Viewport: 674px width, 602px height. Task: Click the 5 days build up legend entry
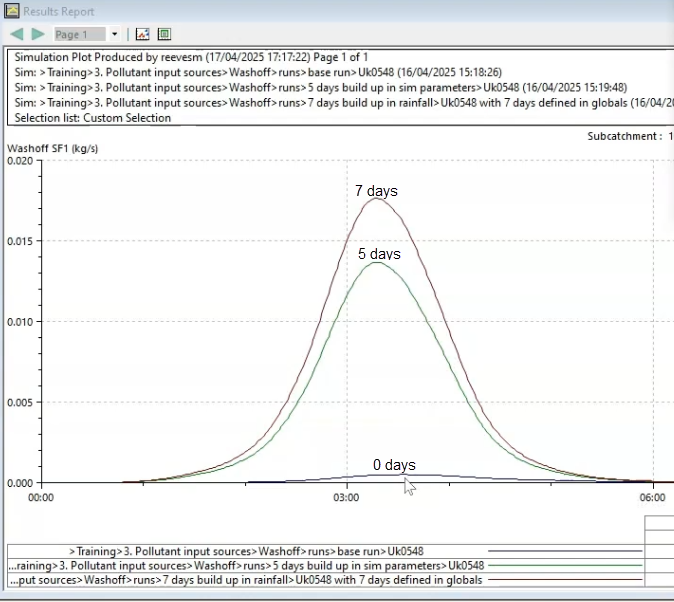pos(246,565)
